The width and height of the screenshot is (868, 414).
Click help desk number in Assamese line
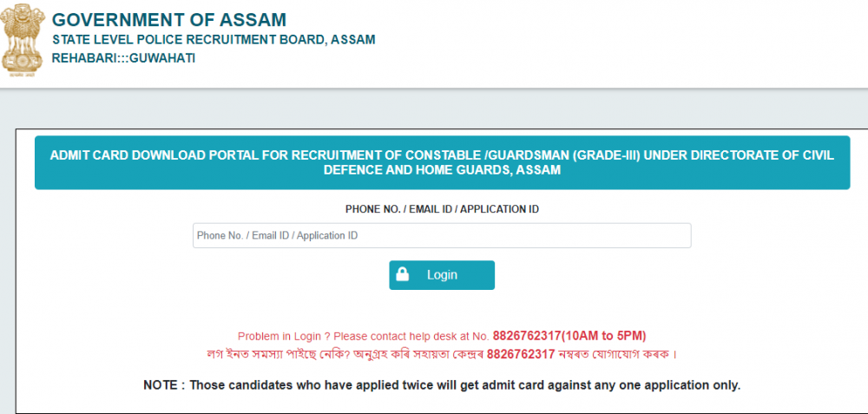[521, 353]
